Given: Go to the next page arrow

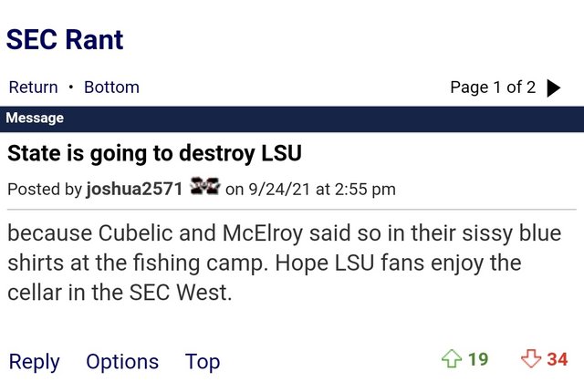Looking at the screenshot, I should tap(554, 88).
